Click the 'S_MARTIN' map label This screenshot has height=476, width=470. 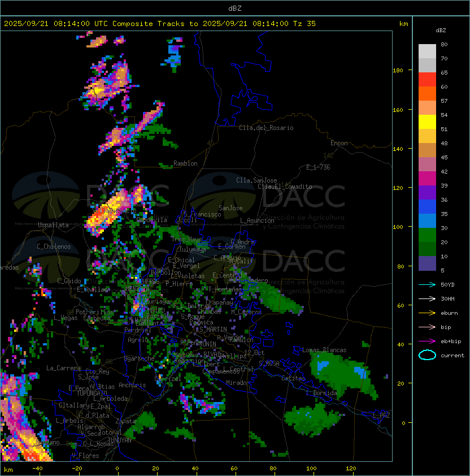213,329
